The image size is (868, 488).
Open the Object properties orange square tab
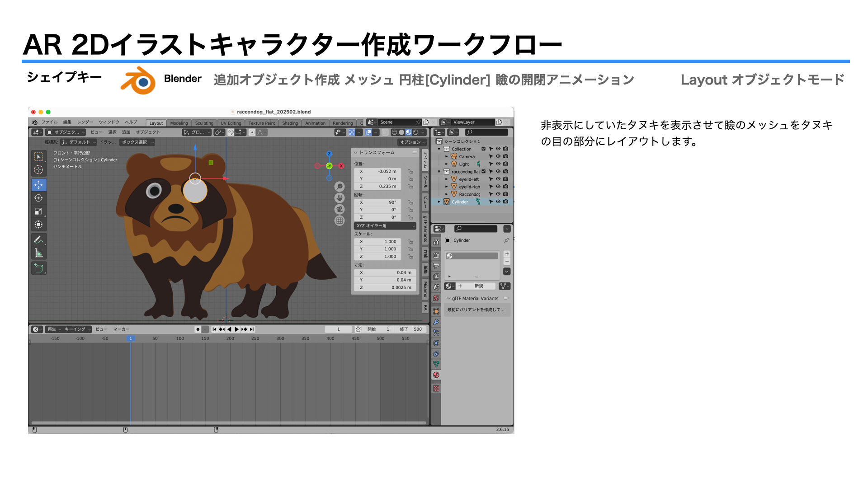tap(436, 311)
